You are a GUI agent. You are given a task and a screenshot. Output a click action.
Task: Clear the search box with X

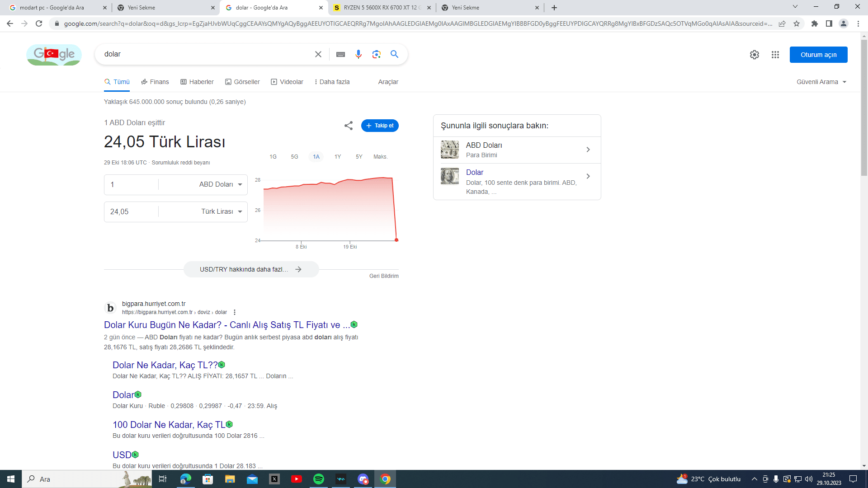pos(318,54)
